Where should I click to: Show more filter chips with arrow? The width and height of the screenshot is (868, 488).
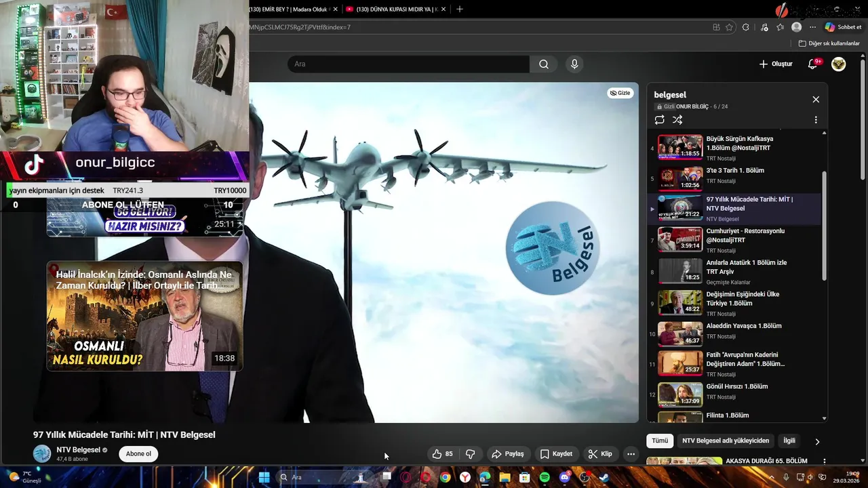click(x=817, y=441)
